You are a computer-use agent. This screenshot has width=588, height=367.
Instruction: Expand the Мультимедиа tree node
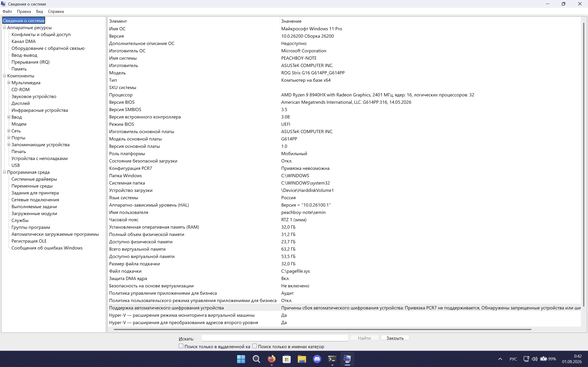9,83
